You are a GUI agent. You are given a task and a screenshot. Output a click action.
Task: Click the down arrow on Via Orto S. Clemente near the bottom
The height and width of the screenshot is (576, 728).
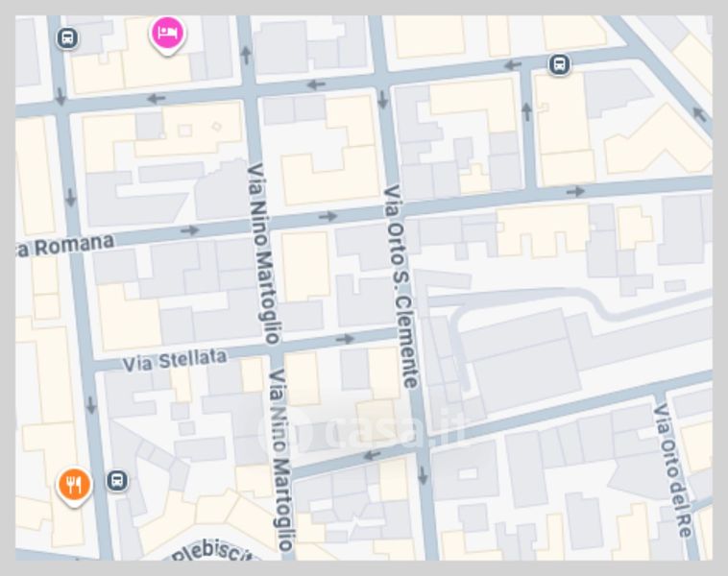tap(423, 476)
